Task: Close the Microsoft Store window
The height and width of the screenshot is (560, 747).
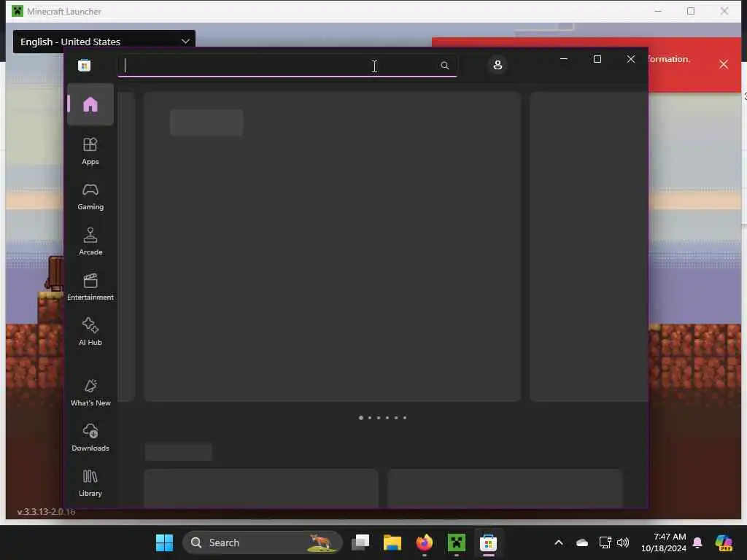Action: (631, 59)
